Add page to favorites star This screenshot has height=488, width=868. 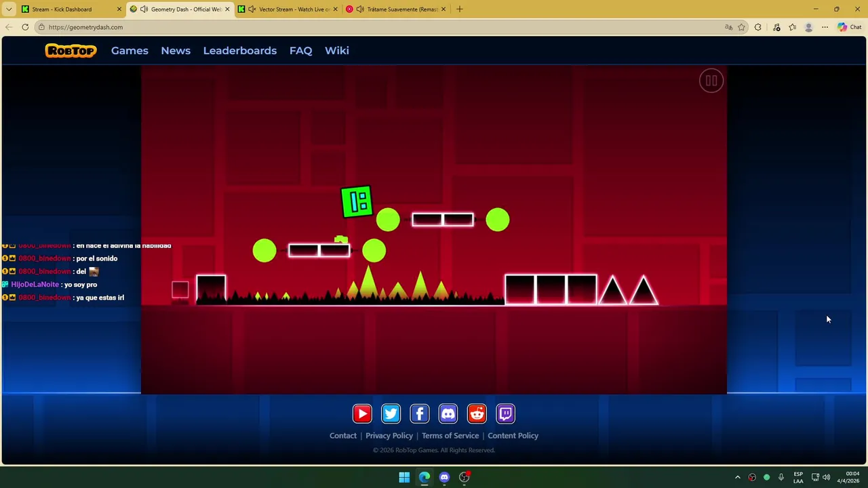click(741, 27)
